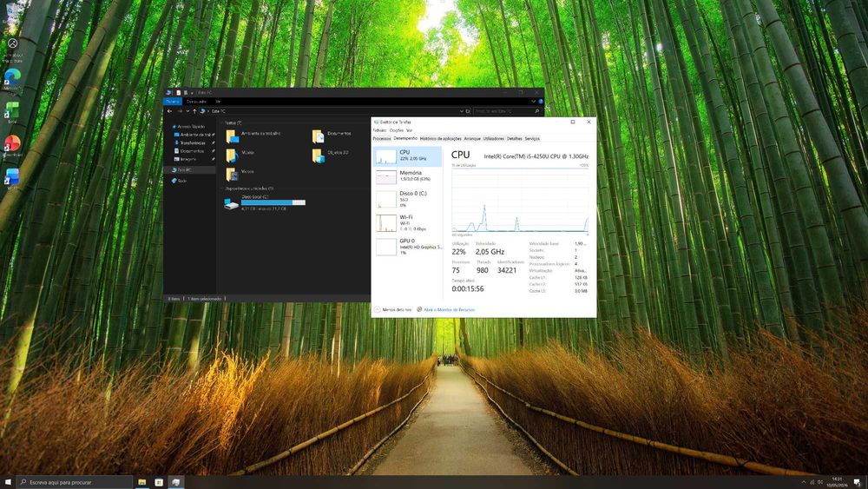Open the Música folder icon
Image resolution: width=868 pixels, height=489 pixels.
232,155
